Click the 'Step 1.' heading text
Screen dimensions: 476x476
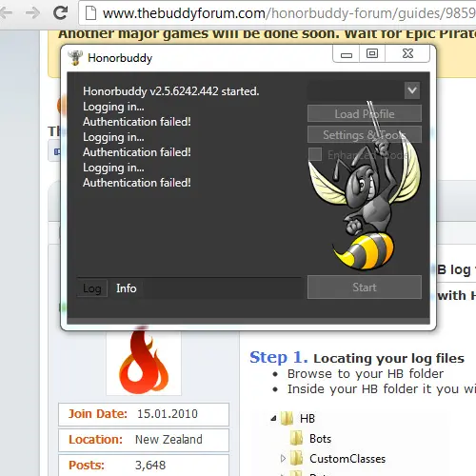(279, 358)
